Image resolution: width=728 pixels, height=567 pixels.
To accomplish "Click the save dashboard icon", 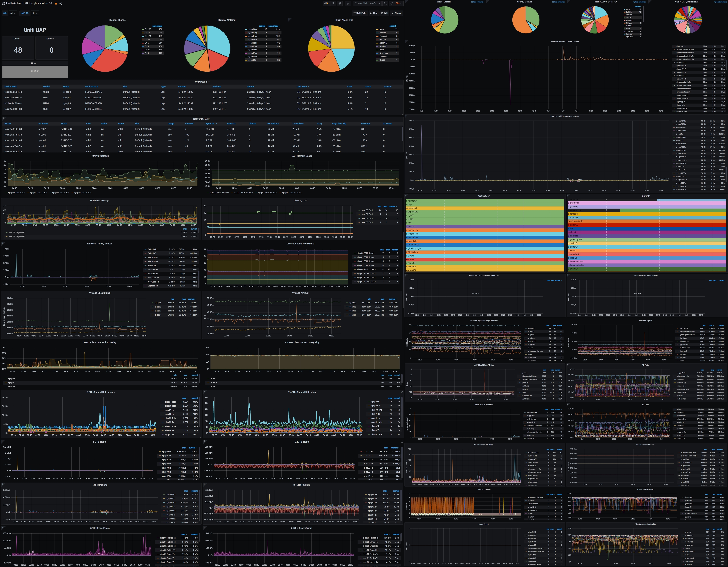I will click(x=333, y=3).
